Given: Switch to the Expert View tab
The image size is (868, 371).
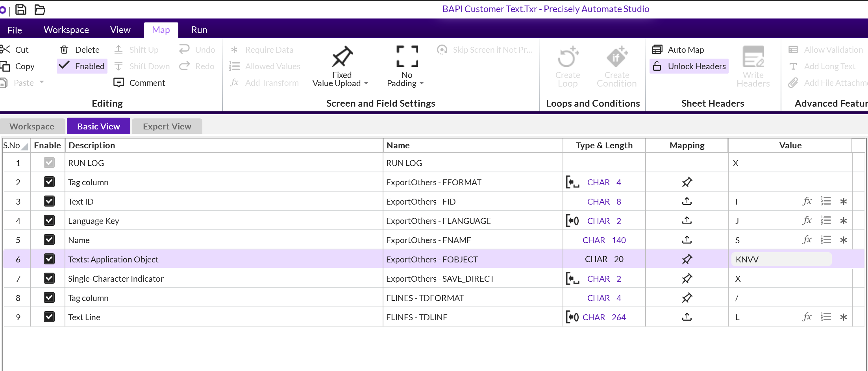Looking at the screenshot, I should point(167,126).
